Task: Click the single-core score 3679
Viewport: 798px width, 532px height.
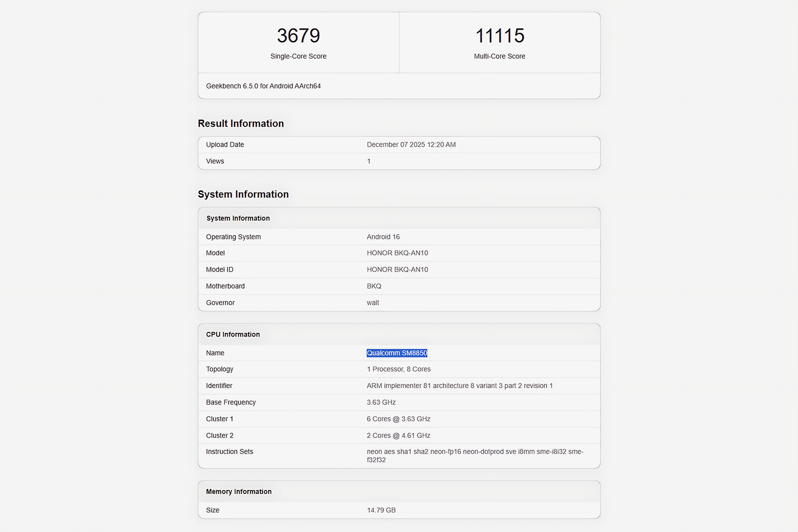Action: [x=298, y=36]
